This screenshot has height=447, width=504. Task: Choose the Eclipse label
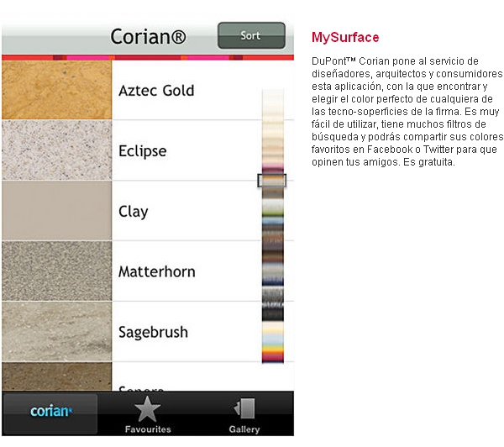(x=143, y=151)
